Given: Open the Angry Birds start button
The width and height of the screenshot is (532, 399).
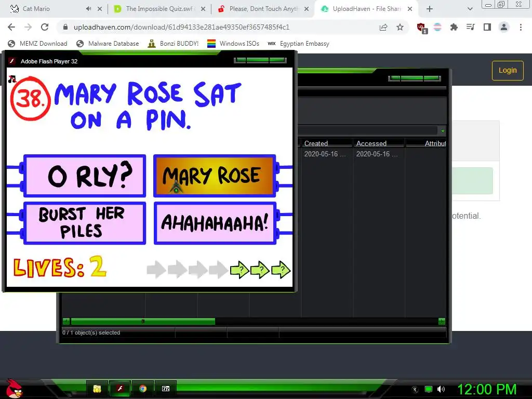Looking at the screenshot, I should (14, 389).
